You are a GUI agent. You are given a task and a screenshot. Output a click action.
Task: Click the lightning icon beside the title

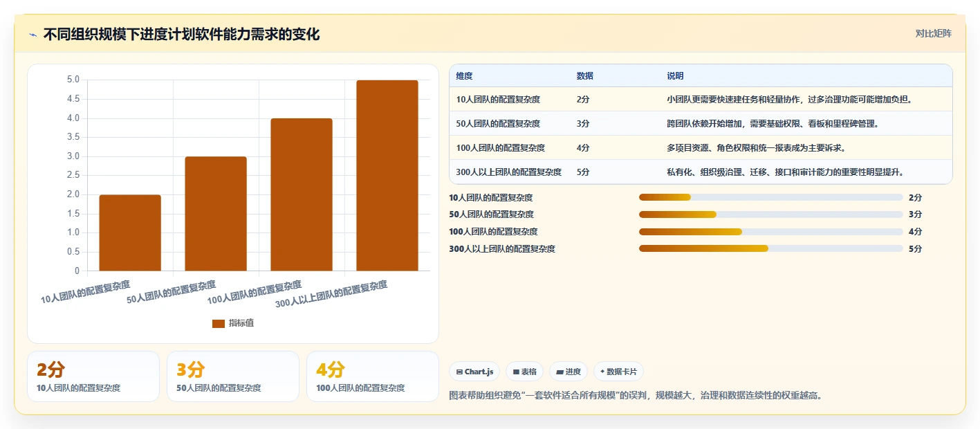33,35
